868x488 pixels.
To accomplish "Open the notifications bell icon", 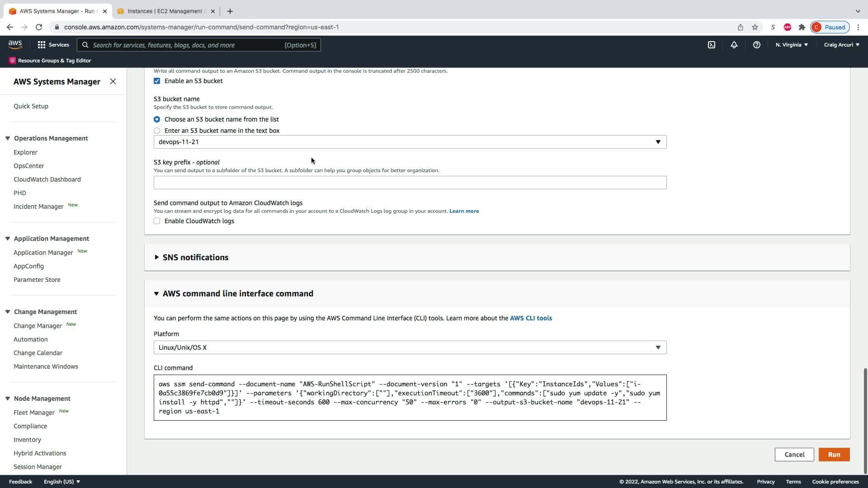I will [x=734, y=45].
